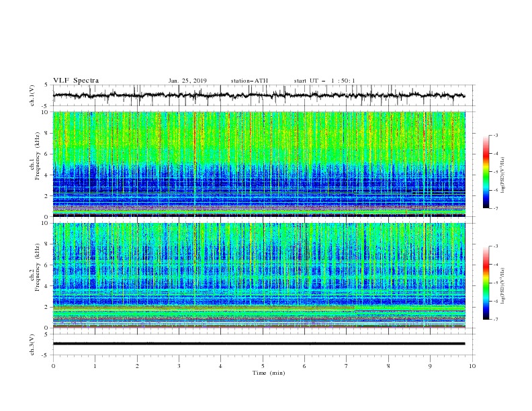
Task: Click time axis tick label '10'
Action: [472, 366]
